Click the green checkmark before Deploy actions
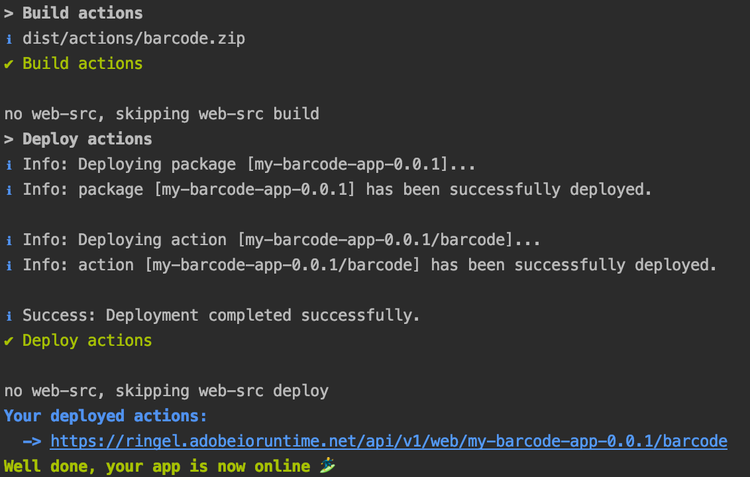The height and width of the screenshot is (477, 750). point(9,341)
